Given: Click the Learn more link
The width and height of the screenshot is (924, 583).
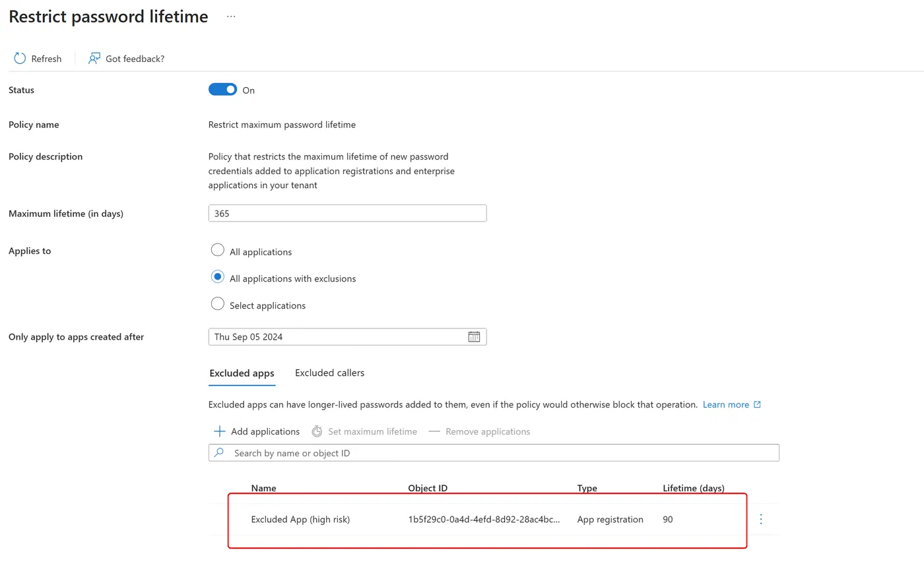Looking at the screenshot, I should click(x=726, y=405).
